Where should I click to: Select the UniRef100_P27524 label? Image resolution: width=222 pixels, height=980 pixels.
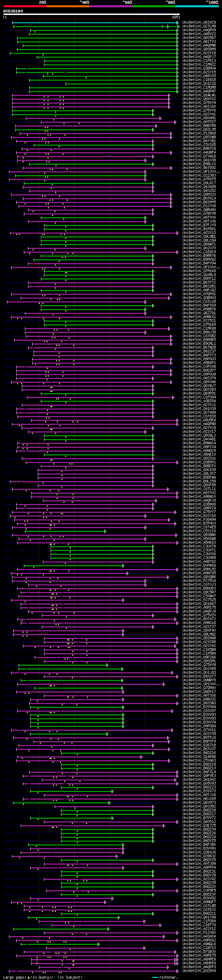199,581
